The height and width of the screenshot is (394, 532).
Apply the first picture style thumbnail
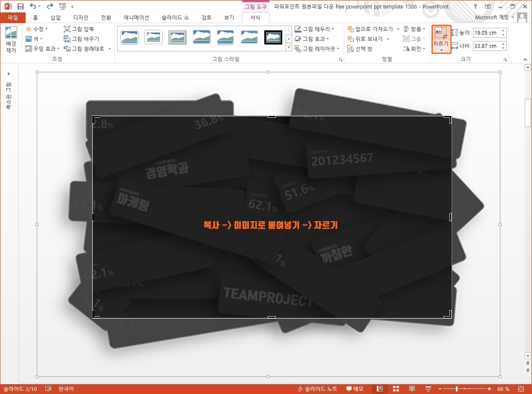pos(130,37)
